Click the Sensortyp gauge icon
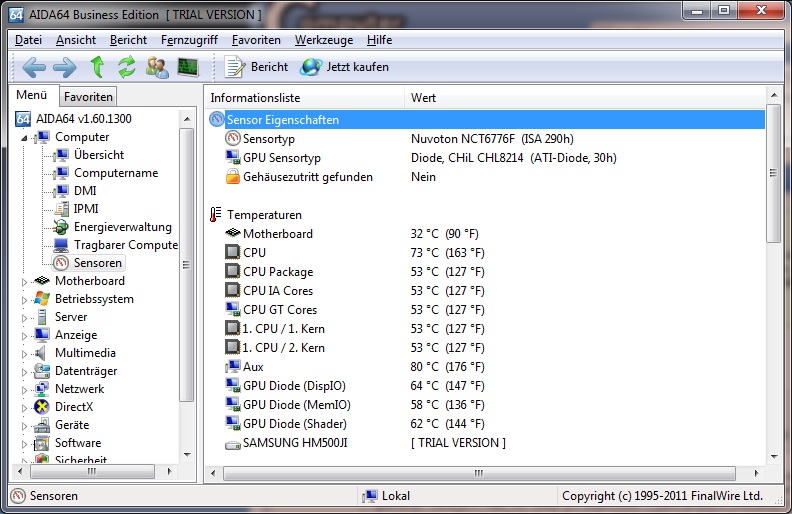 (x=232, y=138)
